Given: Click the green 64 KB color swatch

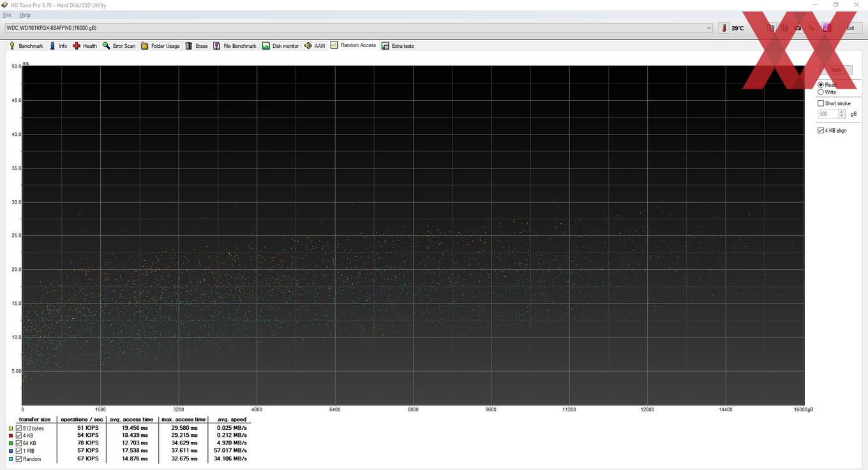Looking at the screenshot, I should (10, 443).
